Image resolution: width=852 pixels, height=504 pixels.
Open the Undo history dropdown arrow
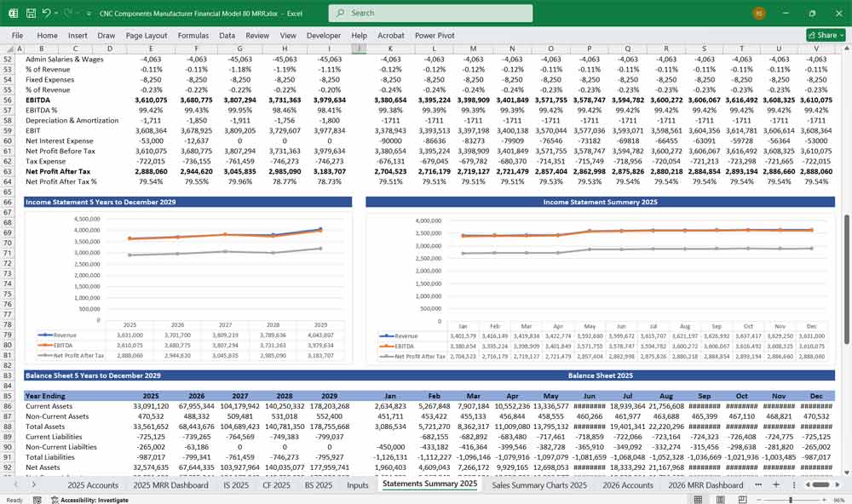click(56, 13)
